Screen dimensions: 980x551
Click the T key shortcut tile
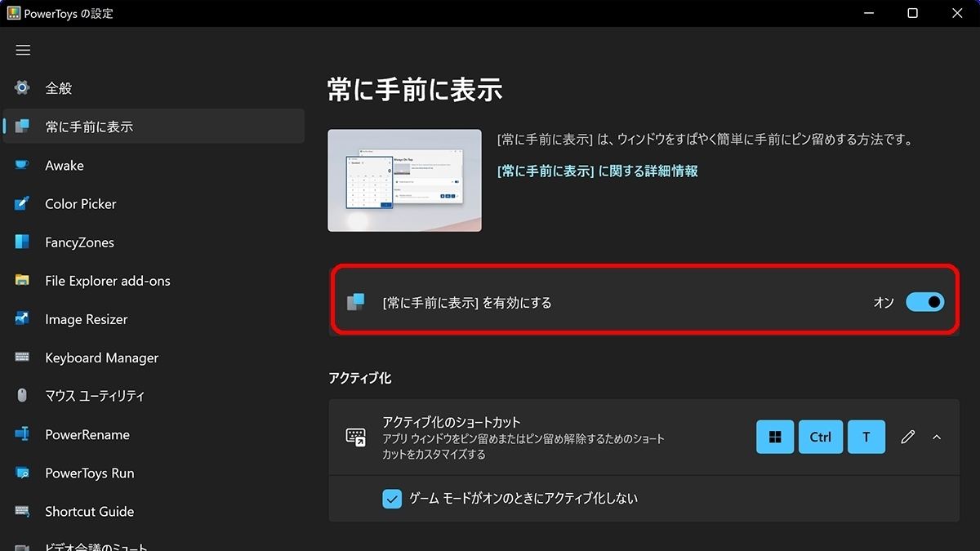(x=866, y=437)
